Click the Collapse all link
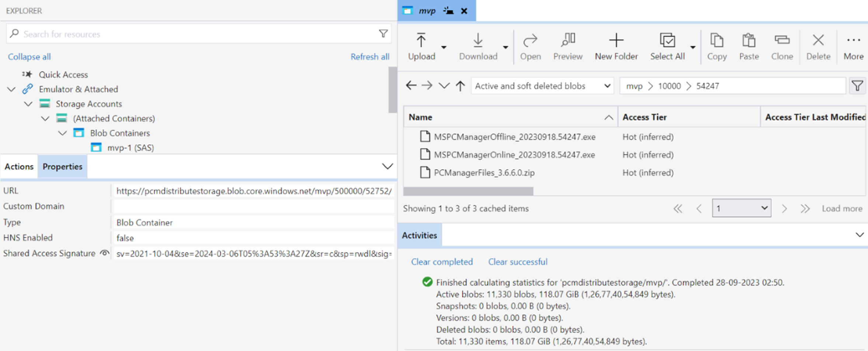 tap(29, 57)
